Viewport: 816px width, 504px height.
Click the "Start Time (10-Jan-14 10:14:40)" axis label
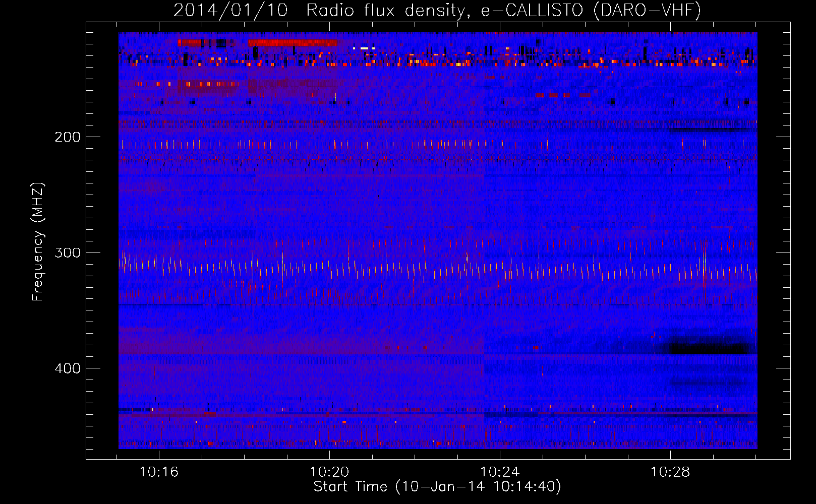point(437,487)
